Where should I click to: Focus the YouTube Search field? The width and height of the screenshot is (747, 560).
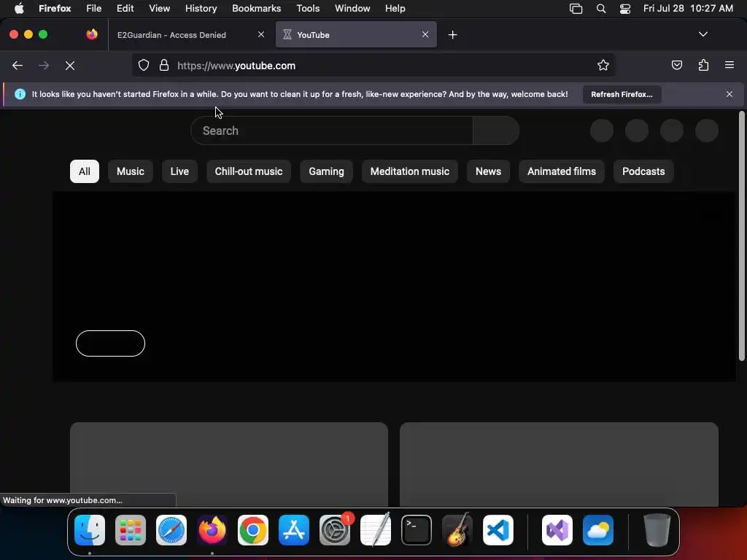(332, 131)
